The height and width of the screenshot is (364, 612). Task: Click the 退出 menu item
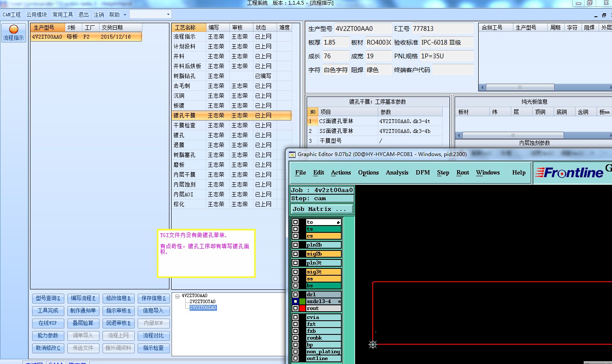point(83,15)
